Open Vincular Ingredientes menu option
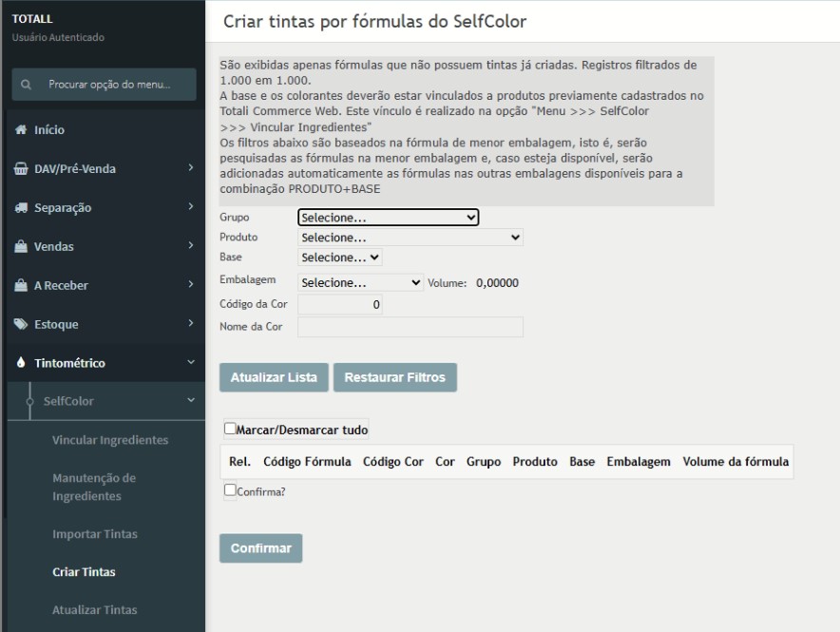This screenshot has width=840, height=632. pyautogui.click(x=110, y=440)
